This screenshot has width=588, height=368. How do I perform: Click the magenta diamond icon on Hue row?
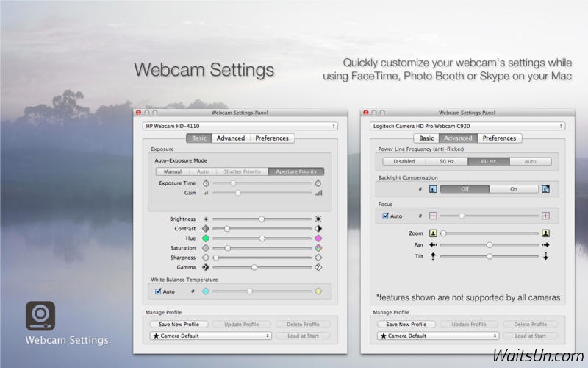click(318, 238)
